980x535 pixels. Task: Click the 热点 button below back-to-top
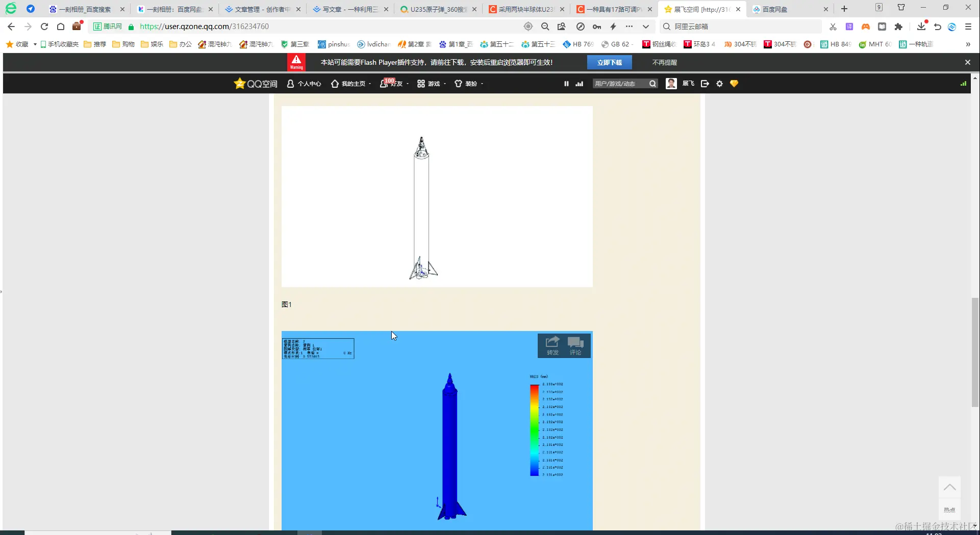click(x=949, y=509)
